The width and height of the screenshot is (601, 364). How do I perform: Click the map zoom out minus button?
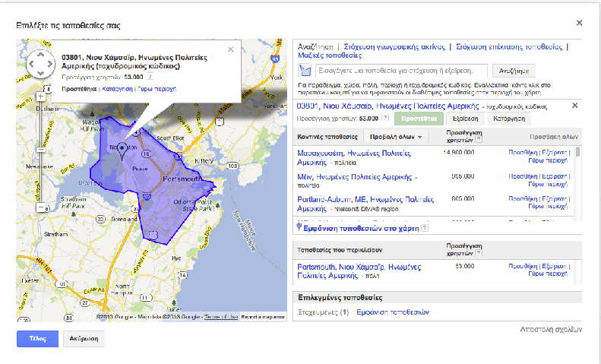pyautogui.click(x=40, y=207)
